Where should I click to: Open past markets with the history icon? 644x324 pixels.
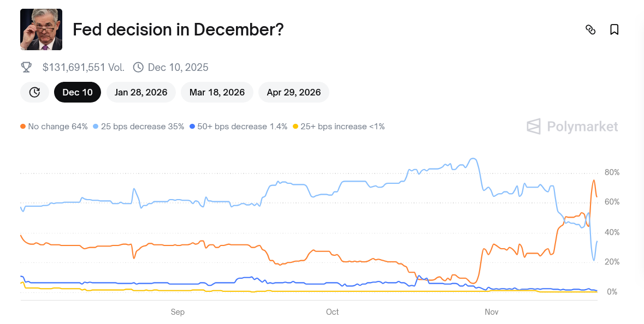click(x=34, y=92)
